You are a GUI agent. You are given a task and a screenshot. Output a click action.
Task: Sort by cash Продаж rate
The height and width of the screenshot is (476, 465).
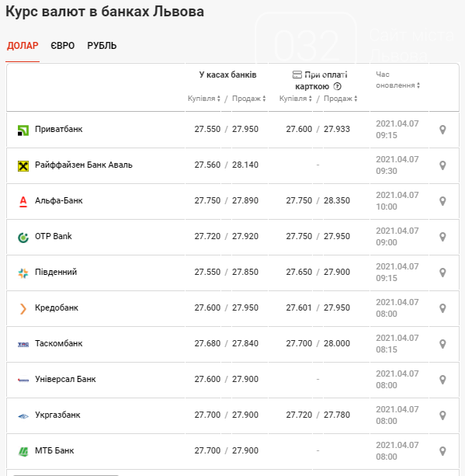(249, 99)
